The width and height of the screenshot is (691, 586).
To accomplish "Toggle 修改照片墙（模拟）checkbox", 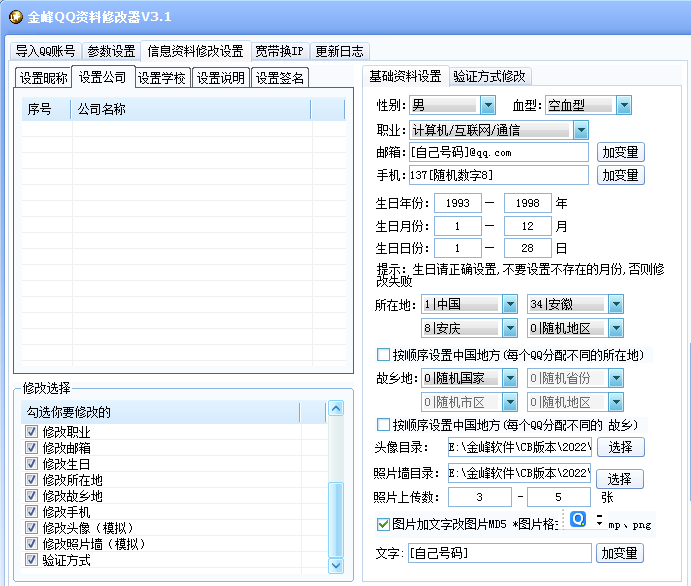I will 31,544.
